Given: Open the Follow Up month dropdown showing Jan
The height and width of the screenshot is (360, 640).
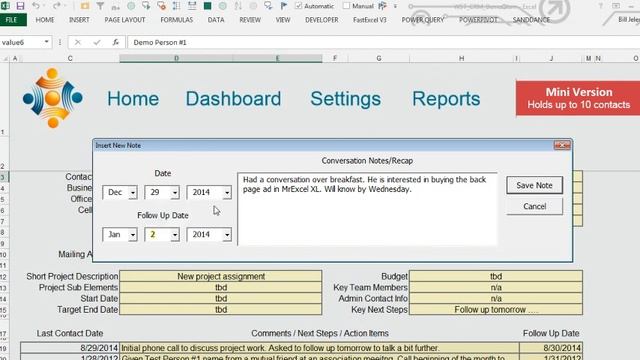Looking at the screenshot, I should pyautogui.click(x=133, y=235).
